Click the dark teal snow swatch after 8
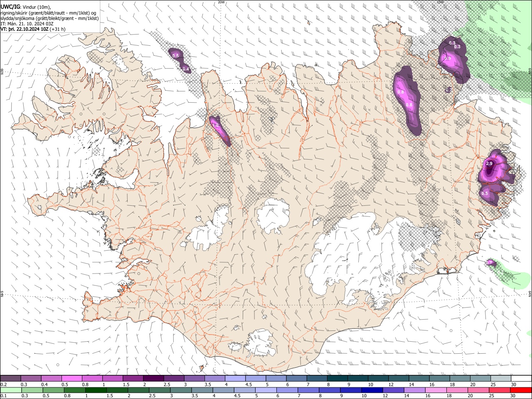The height and width of the screenshot is (399, 532). (337, 378)
